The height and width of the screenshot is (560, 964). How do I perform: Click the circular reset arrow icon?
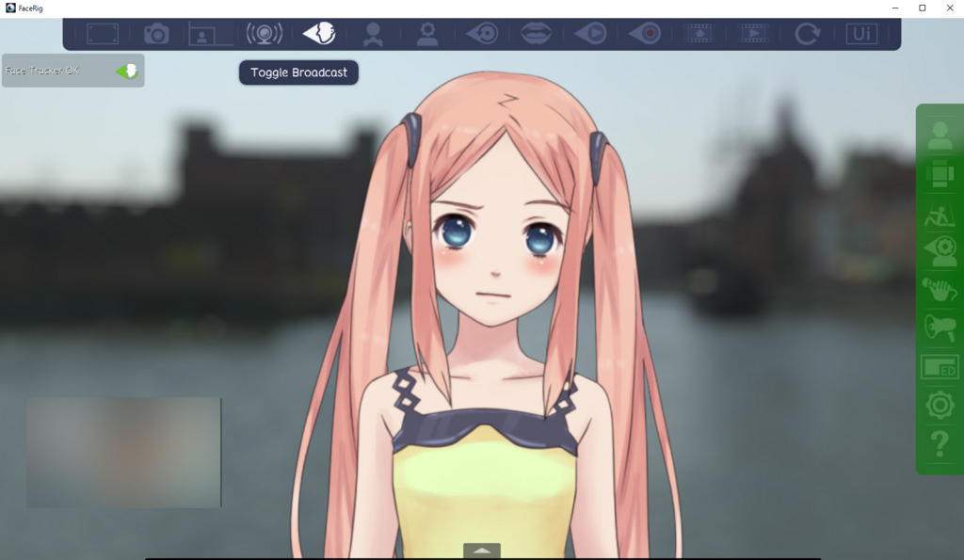[x=807, y=34]
